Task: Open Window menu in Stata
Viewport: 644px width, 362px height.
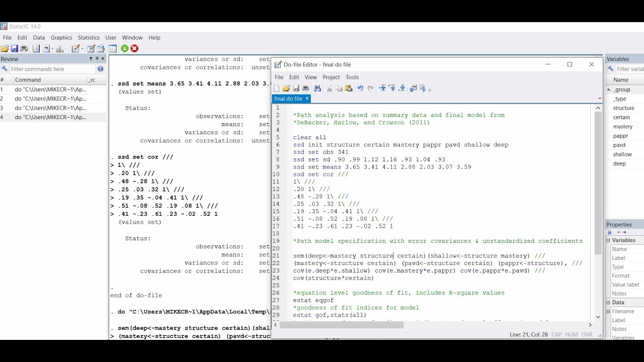Action: (x=132, y=38)
